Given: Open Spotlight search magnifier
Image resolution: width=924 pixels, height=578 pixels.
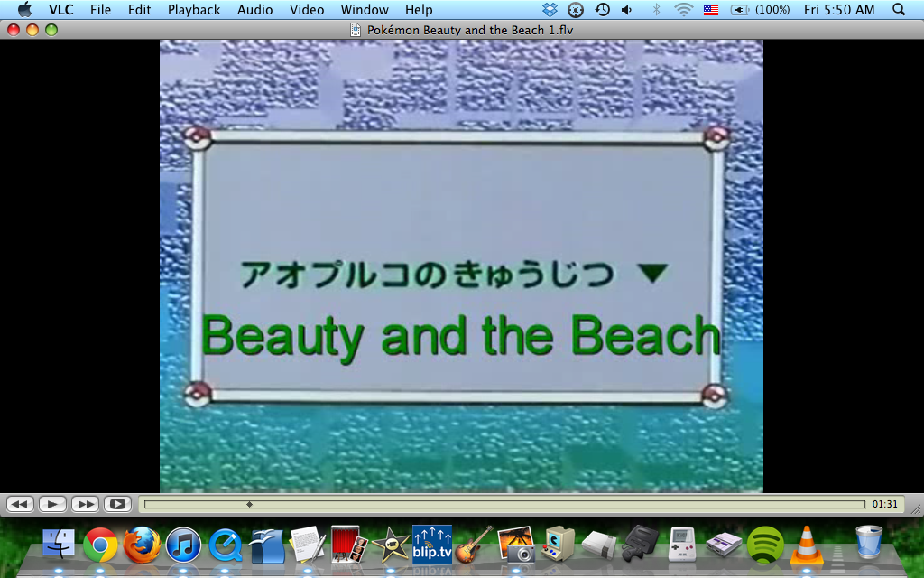Looking at the screenshot, I should (x=899, y=9).
